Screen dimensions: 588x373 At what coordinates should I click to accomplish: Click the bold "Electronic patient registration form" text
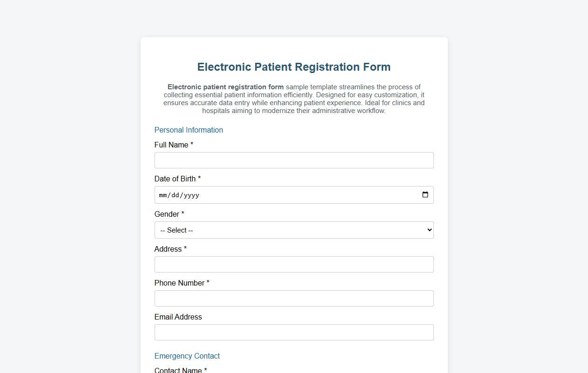click(x=225, y=87)
